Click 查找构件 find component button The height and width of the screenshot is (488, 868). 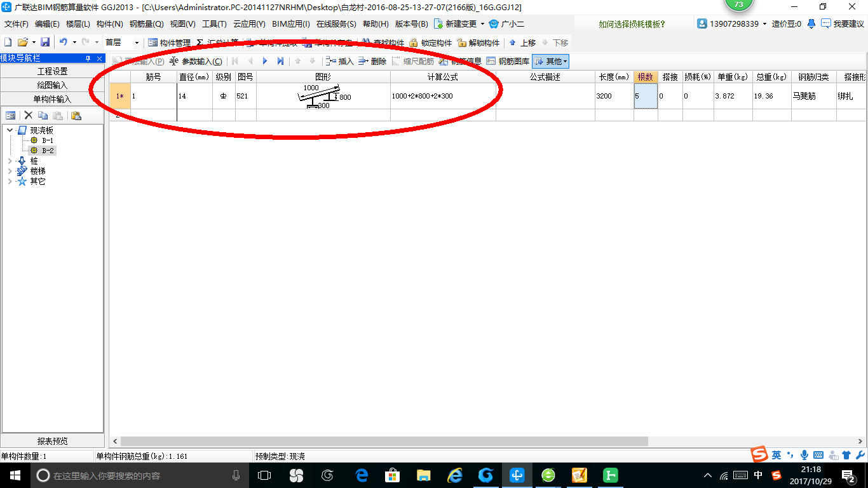coord(383,43)
